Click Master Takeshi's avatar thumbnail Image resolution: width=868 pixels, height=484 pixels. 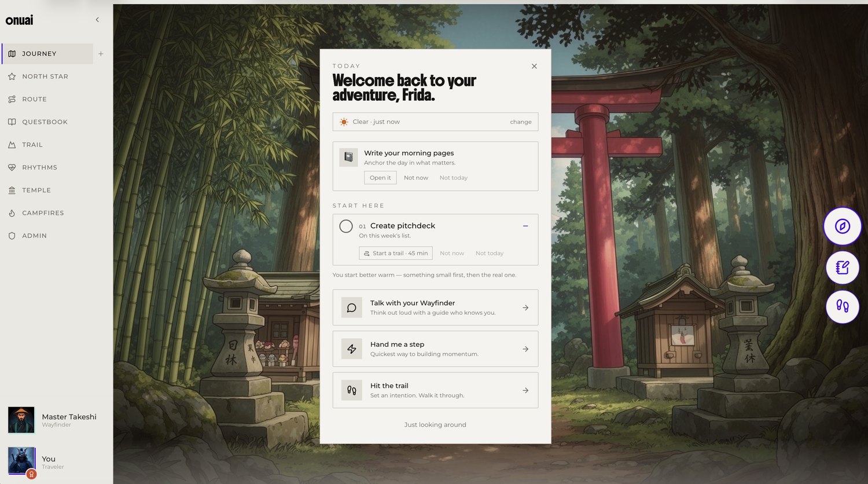click(x=21, y=420)
